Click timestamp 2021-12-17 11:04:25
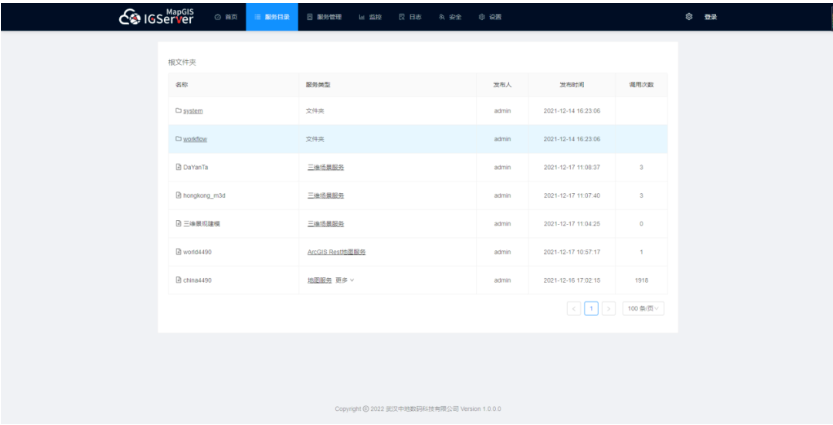 click(x=572, y=224)
